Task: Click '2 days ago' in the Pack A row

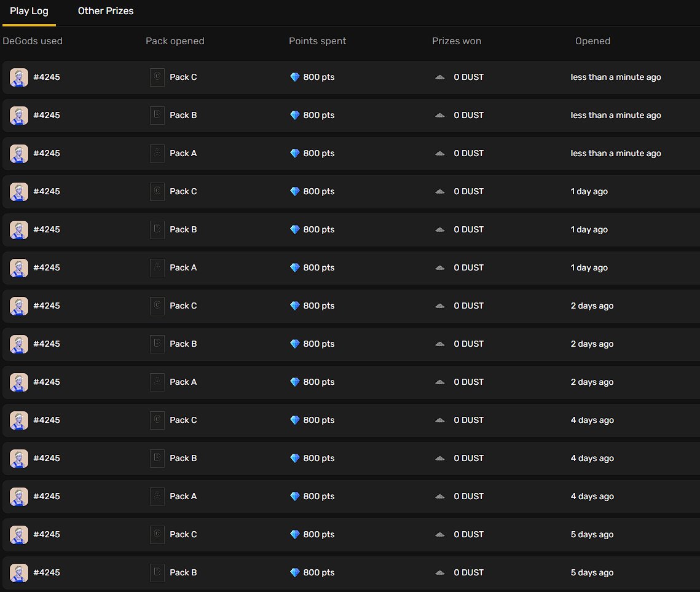Action: (592, 382)
